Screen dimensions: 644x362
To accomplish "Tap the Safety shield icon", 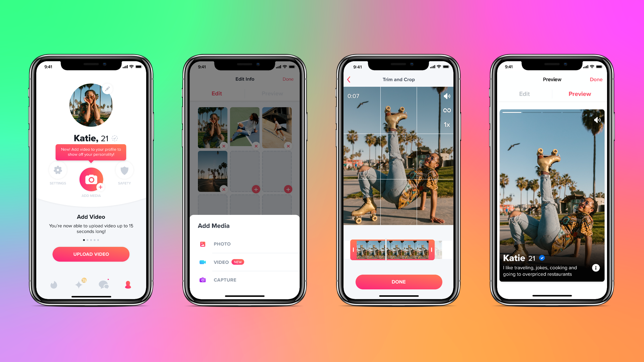I will (x=124, y=171).
